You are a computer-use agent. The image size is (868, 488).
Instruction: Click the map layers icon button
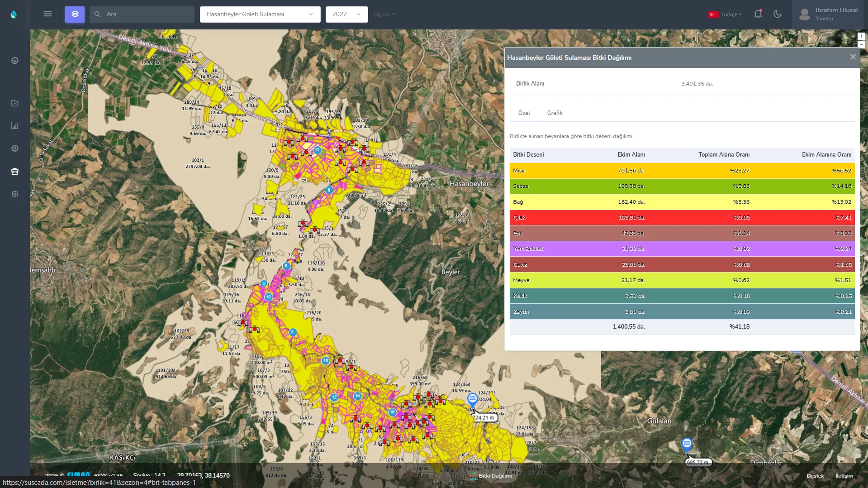coord(75,14)
